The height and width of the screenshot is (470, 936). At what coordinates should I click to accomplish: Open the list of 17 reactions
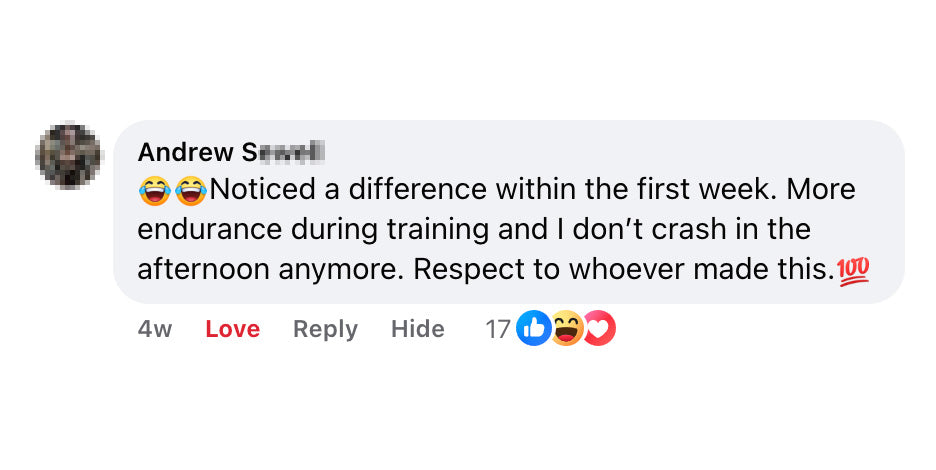(498, 329)
